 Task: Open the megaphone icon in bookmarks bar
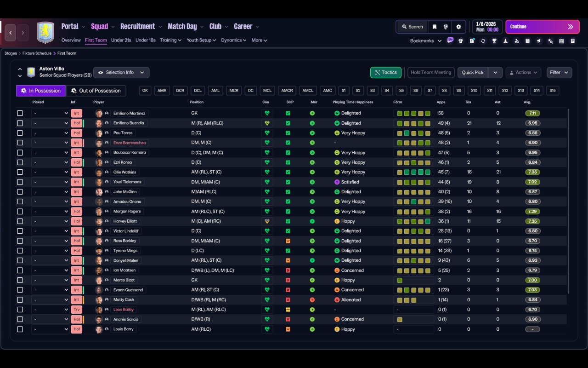539,41
